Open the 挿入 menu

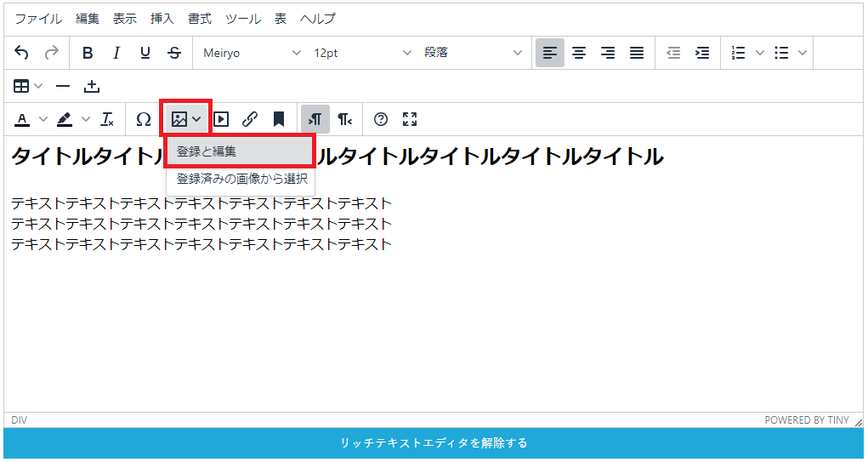tap(162, 19)
